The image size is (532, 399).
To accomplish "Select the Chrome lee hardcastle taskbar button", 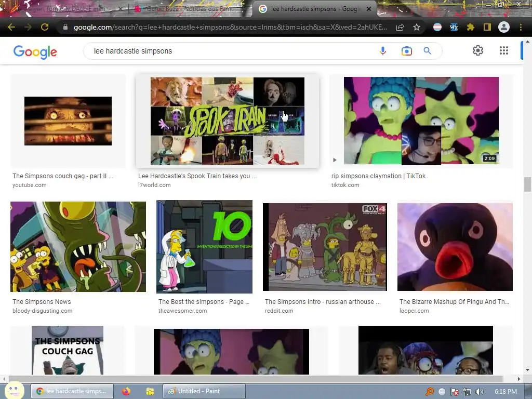I will point(73,391).
